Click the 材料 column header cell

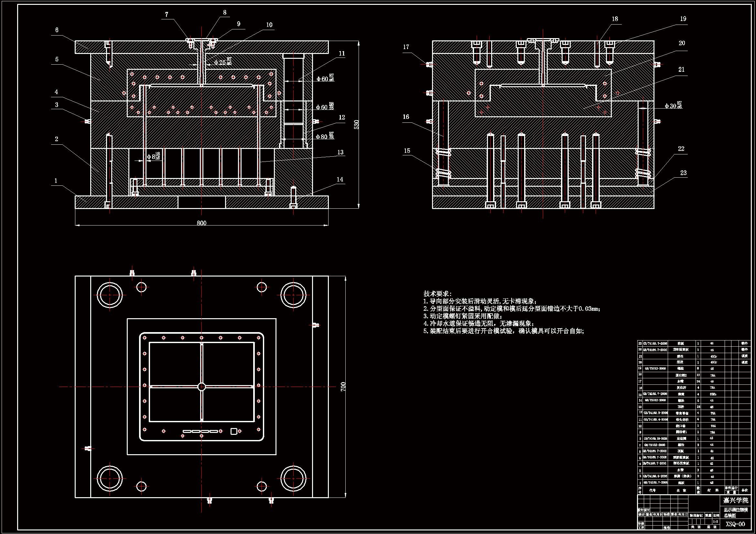pyautogui.click(x=713, y=490)
